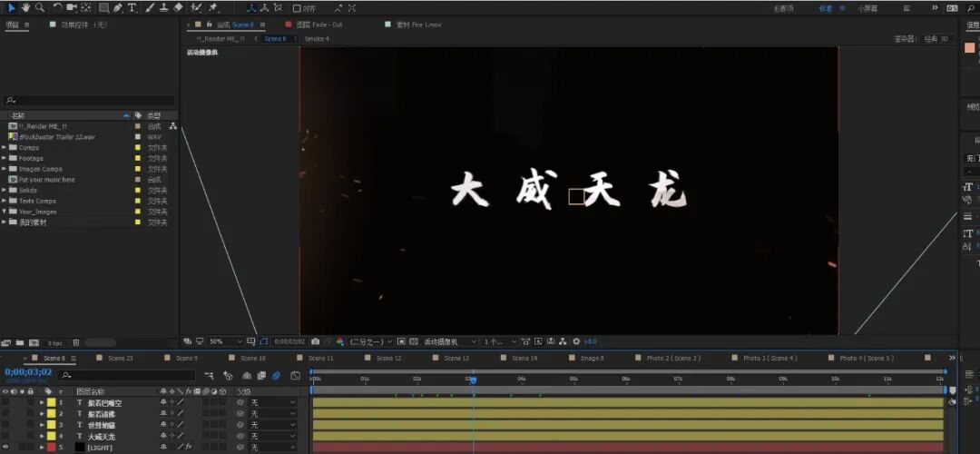Screen dimensions: 980x454
Task: Select the Puppet Pin tool
Action: click(212, 7)
